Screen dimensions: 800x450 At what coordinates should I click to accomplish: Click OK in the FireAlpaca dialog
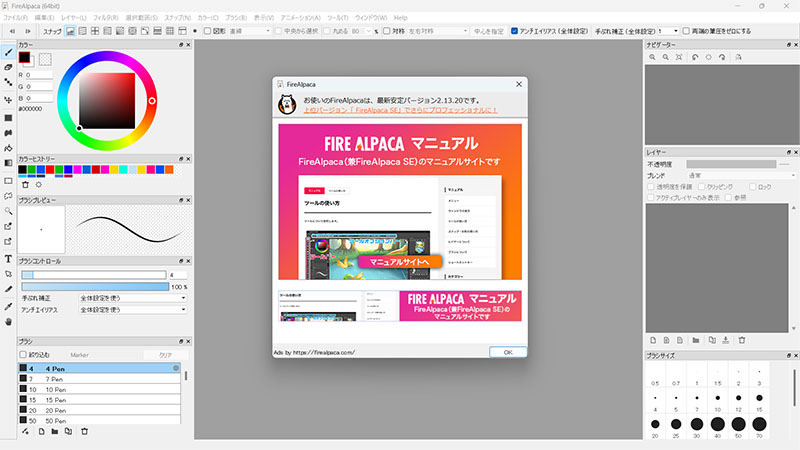point(508,352)
